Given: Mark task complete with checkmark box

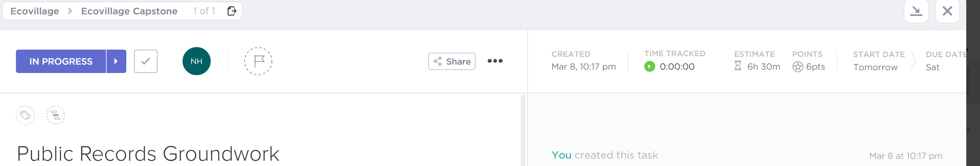Looking at the screenshot, I should [x=146, y=61].
